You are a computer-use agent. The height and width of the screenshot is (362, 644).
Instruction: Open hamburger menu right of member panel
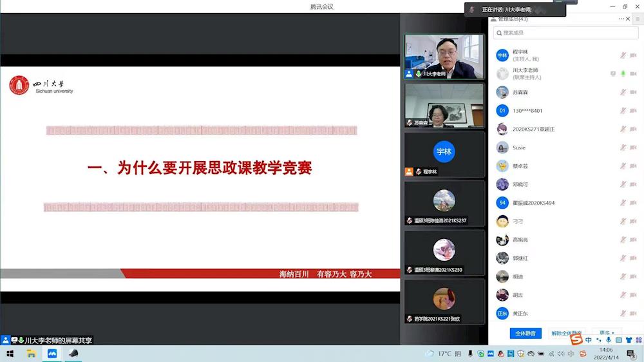tap(638, 19)
